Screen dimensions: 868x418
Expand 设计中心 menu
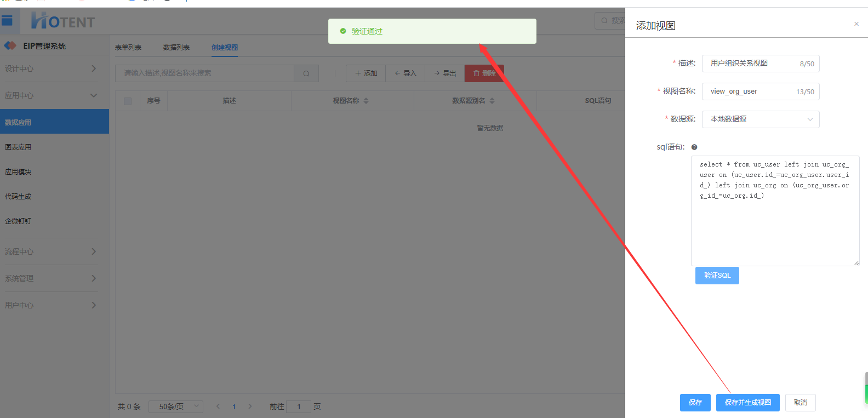[55, 68]
